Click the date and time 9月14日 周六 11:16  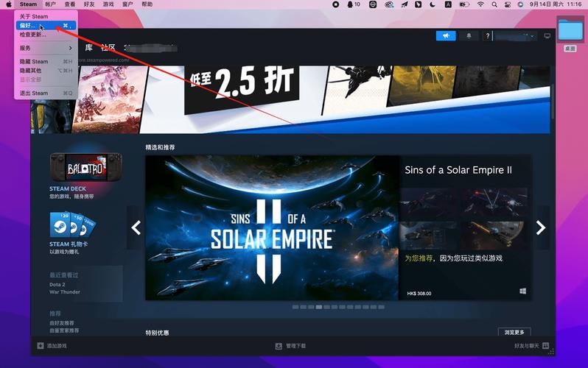click(x=556, y=4)
